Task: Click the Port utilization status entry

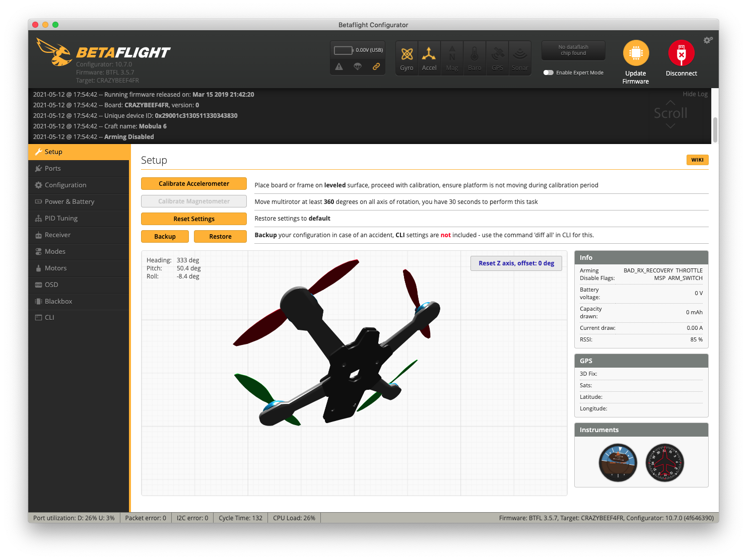Action: 74,518
